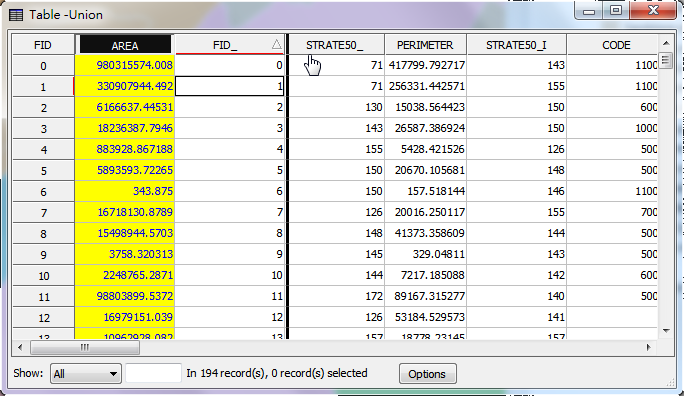Click PERIMETER cell 53184.529573
This screenshot has height=396, width=684.
click(426, 317)
